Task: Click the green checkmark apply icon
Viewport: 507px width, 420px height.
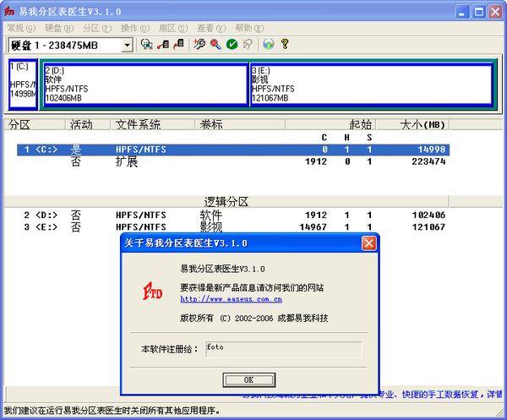Action: point(232,44)
